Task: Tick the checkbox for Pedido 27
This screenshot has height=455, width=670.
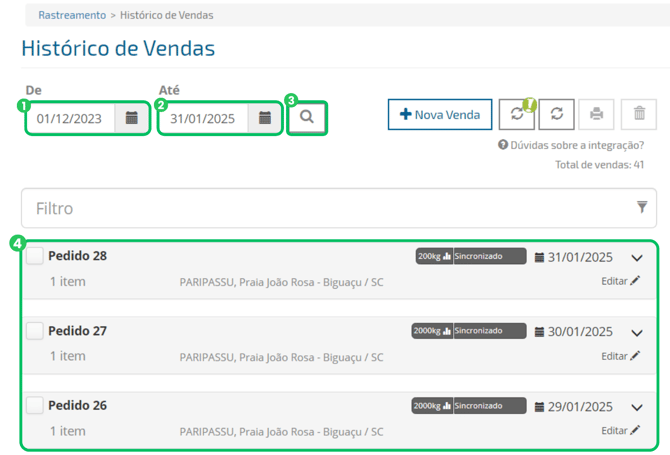Action: [35, 331]
